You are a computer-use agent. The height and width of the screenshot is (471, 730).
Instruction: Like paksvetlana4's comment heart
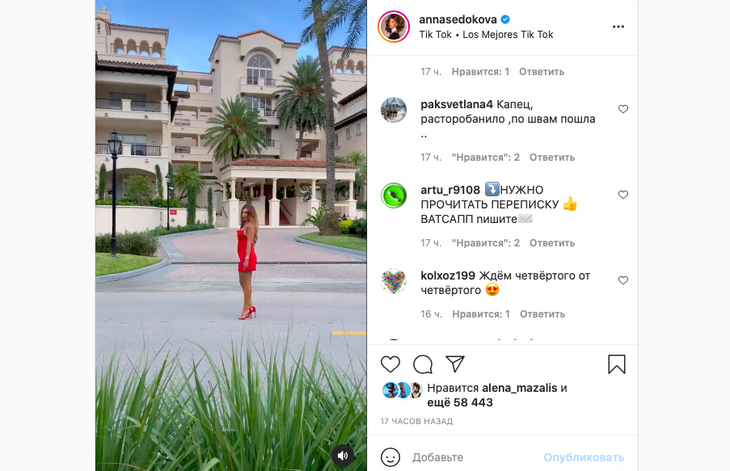623,109
